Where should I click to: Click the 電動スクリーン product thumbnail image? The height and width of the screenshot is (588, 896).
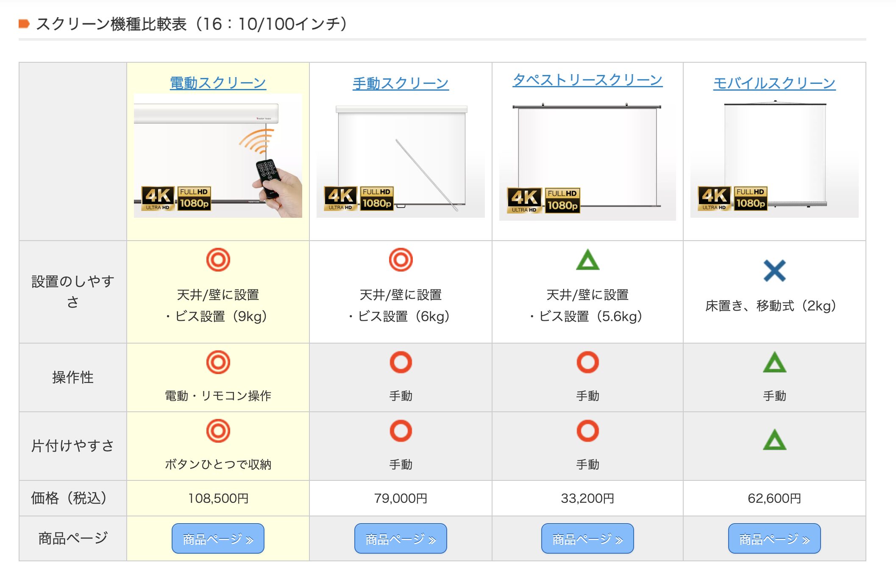(x=217, y=157)
